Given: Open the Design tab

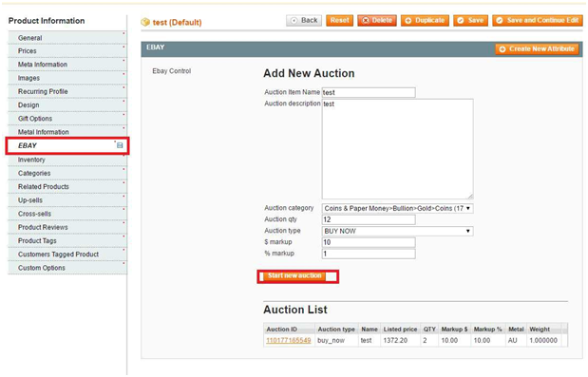Looking at the screenshot, I should click(x=67, y=104).
